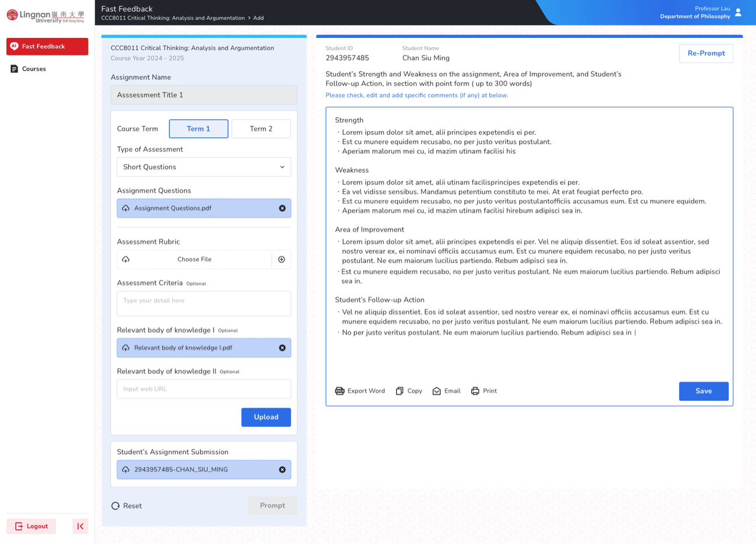Click Reset with the circular arrow
This screenshot has width=756, height=546.
127,506
